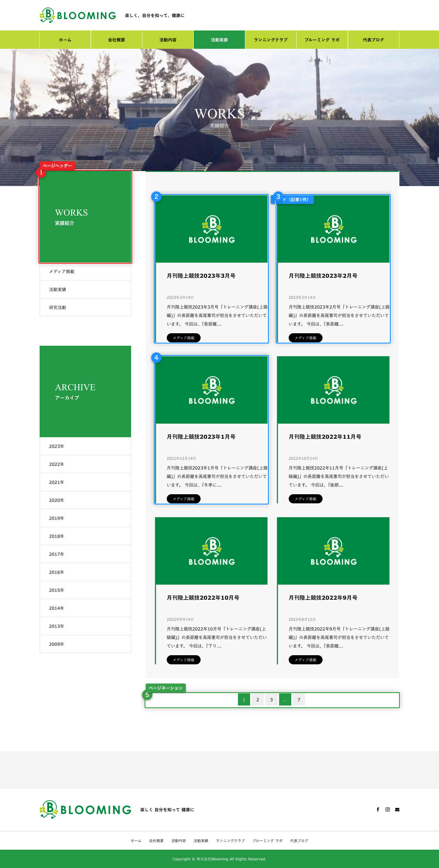
Task: Open the 2009年 archive
Action: [85, 644]
